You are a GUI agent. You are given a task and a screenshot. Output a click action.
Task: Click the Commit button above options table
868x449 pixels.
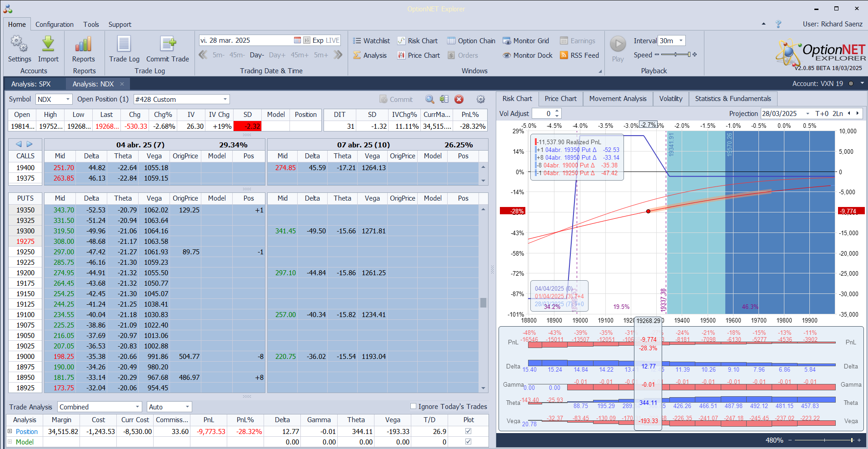(396, 99)
